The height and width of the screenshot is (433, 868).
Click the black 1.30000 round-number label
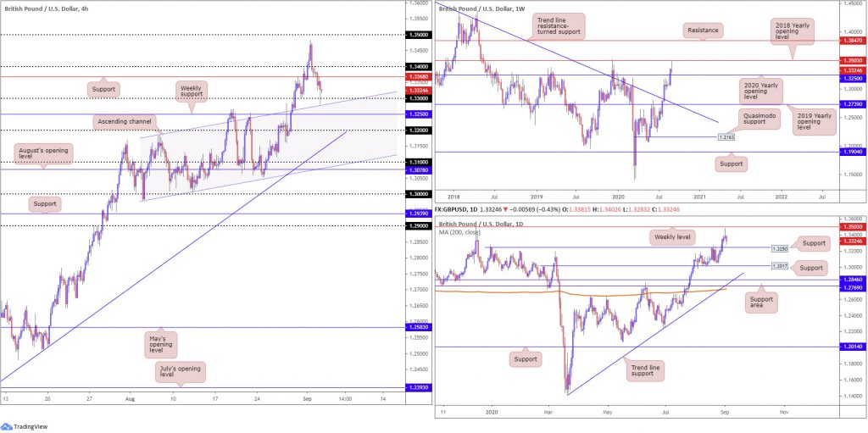click(x=417, y=194)
